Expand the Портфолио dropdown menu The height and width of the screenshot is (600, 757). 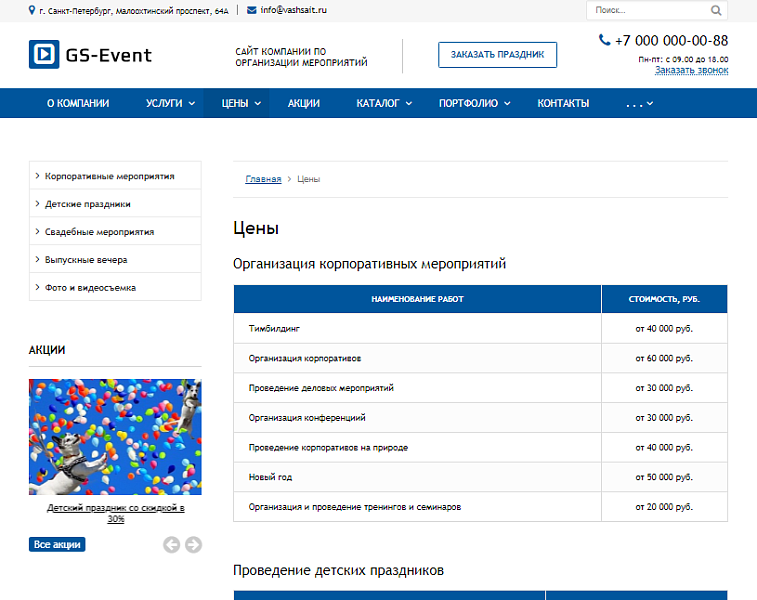[x=474, y=103]
